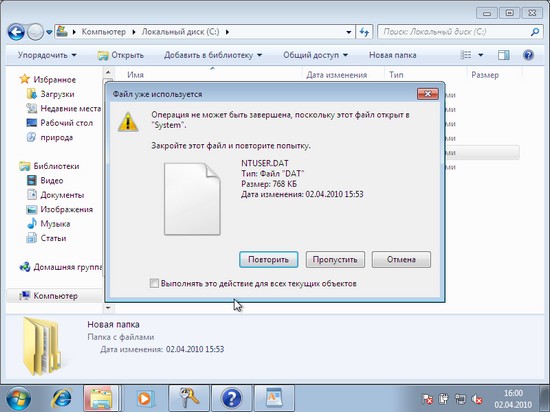Open the Windows Start orb
Screen dimensions: 550x412
pos(18,398)
